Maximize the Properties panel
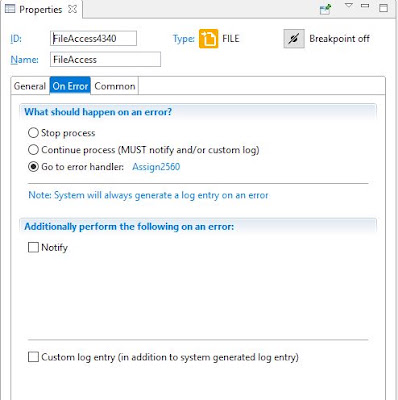398x400 pixels. [x=384, y=8]
